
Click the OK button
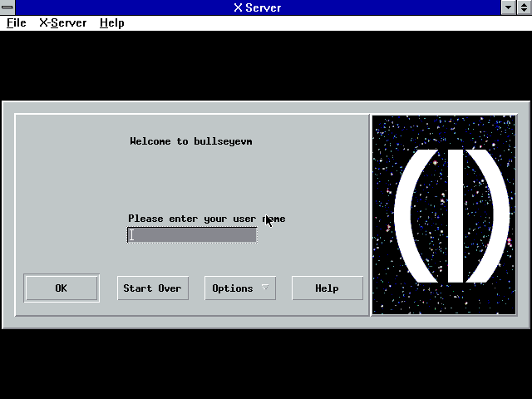pos(62,288)
